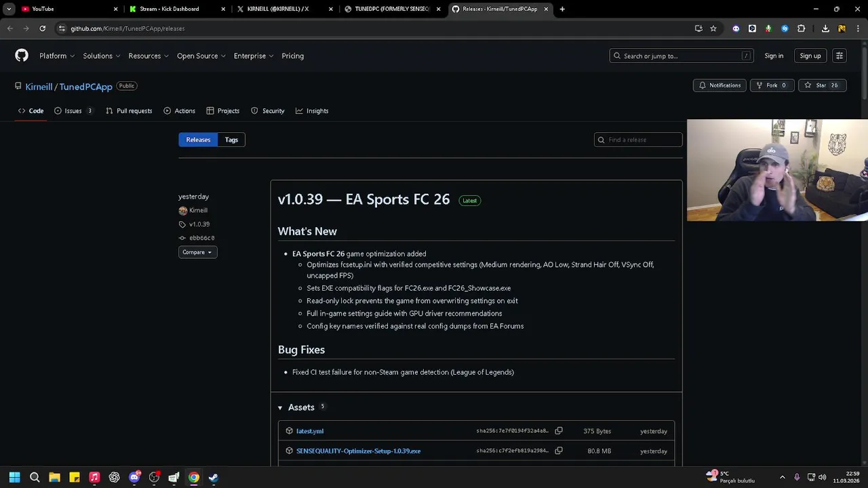The image size is (868, 488).
Task: Star the TunedPCApp repository
Action: click(x=823, y=85)
